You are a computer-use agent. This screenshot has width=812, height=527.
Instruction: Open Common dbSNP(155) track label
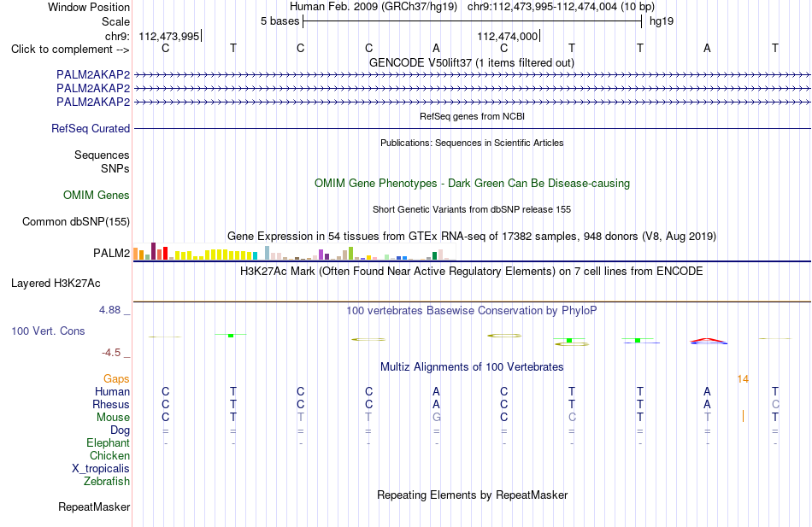pyautogui.click(x=76, y=221)
